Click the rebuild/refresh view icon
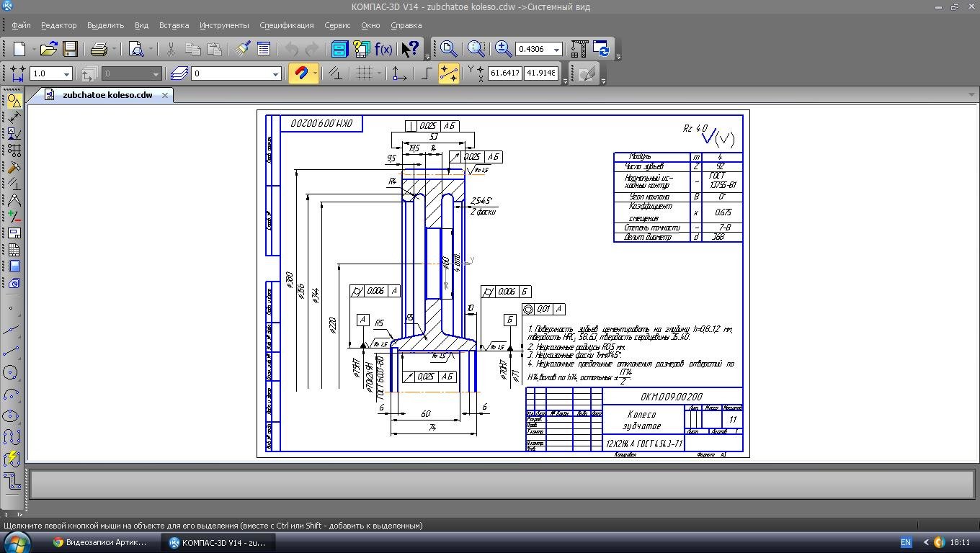980x553 pixels. pos(600,49)
